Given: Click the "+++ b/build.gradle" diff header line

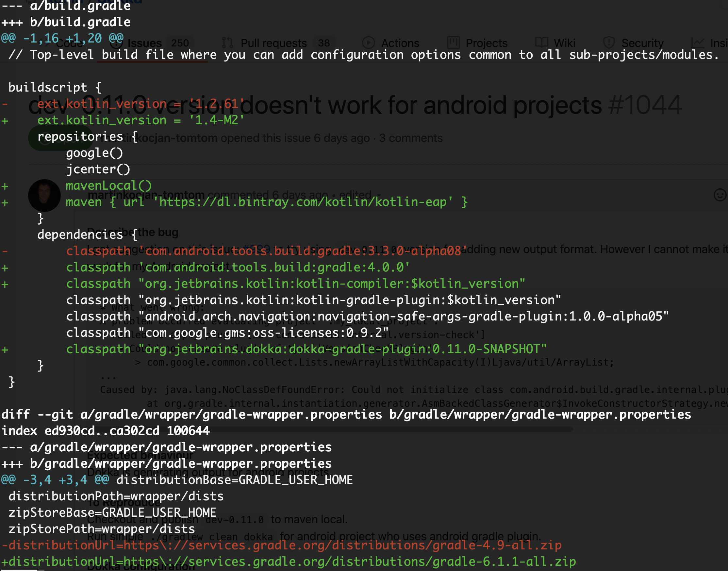Looking at the screenshot, I should point(66,22).
